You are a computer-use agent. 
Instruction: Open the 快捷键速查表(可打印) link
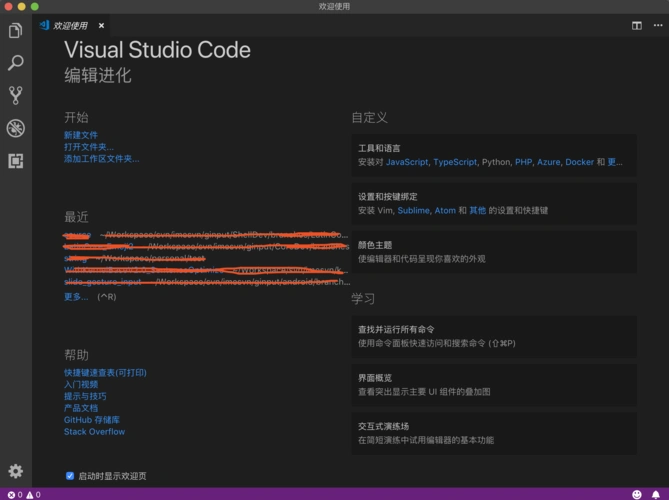coord(105,373)
